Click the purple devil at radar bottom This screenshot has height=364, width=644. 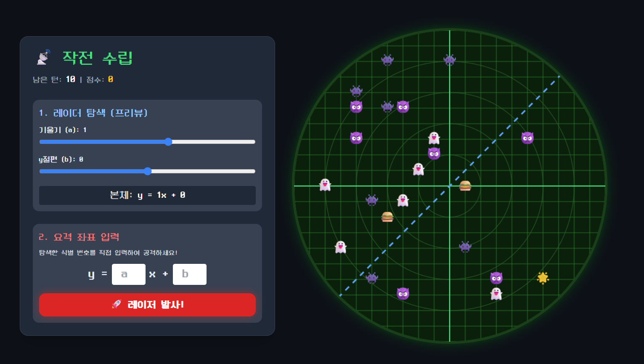[403, 293]
